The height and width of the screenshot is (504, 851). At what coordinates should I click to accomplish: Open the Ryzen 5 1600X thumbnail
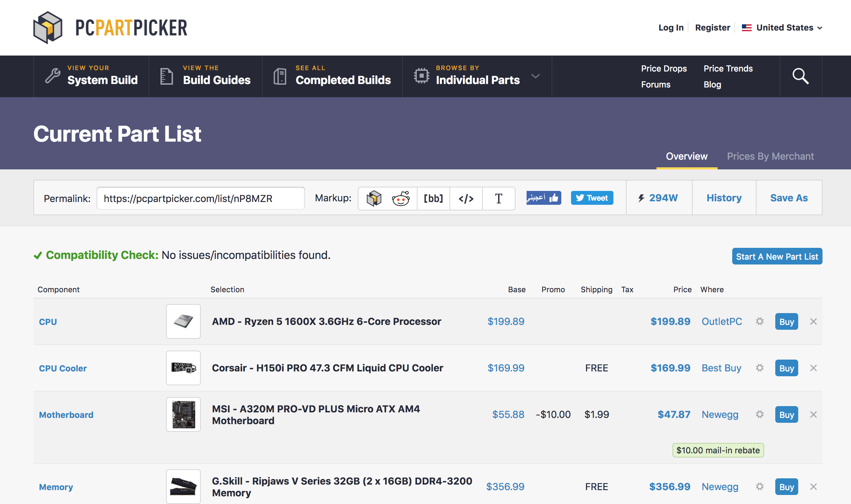click(183, 321)
